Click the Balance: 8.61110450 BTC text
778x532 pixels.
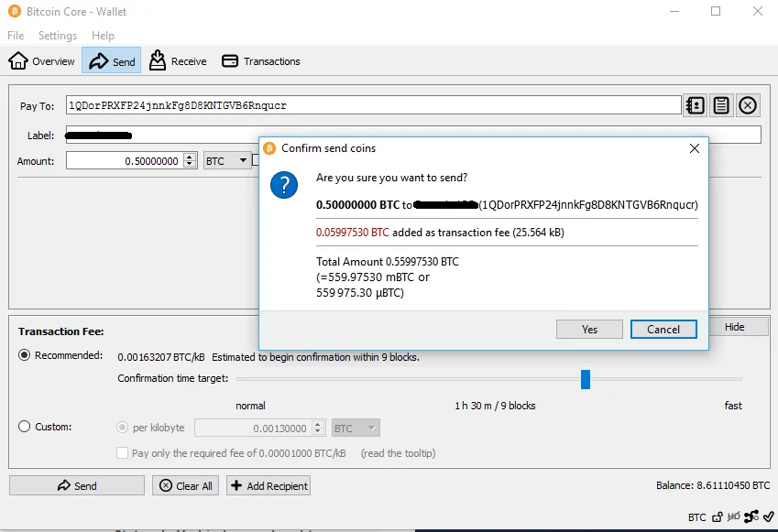point(713,485)
